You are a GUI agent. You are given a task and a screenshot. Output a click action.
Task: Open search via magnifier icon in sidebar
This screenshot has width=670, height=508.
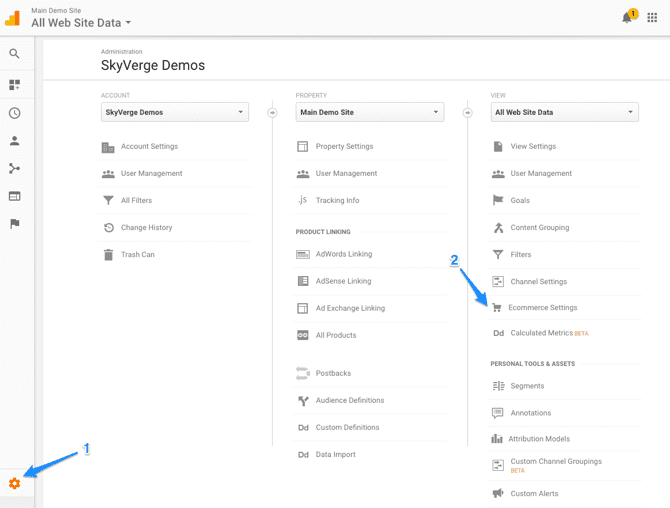(14, 54)
